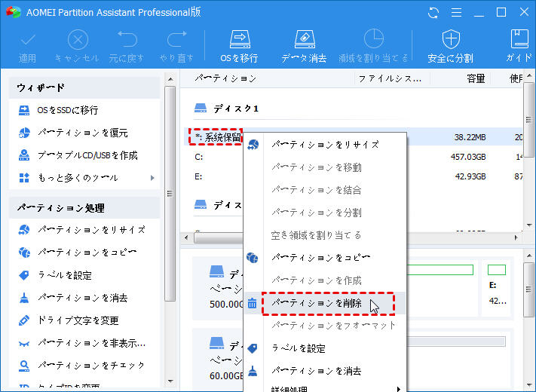Choose パーティションを移動 in the context menu
Image resolution: width=536 pixels, height=392 pixels.
point(325,167)
